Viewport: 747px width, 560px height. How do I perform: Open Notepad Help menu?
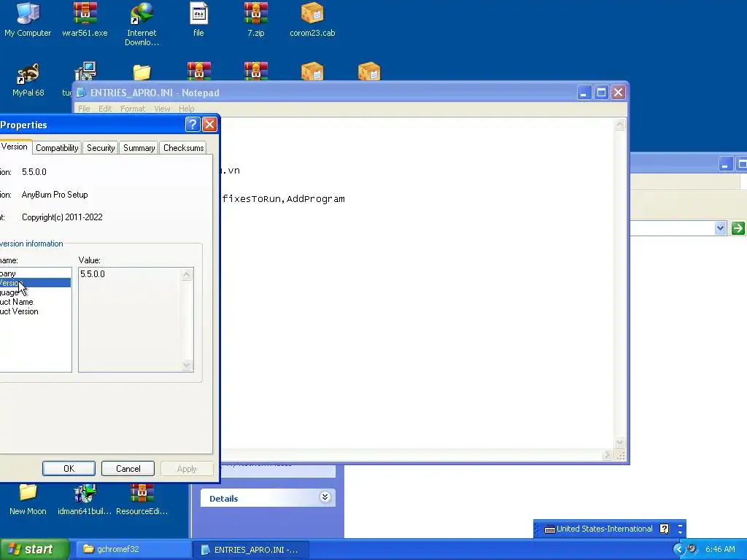click(x=186, y=109)
